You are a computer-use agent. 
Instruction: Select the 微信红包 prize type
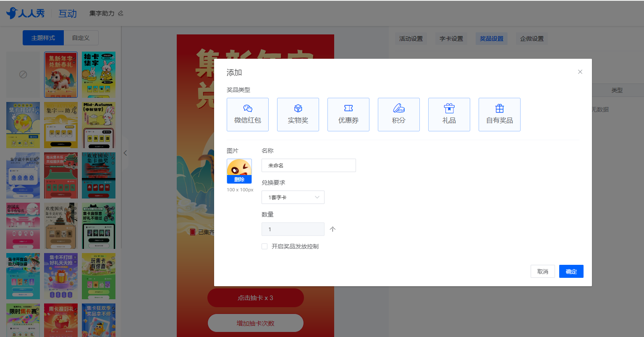247,115
